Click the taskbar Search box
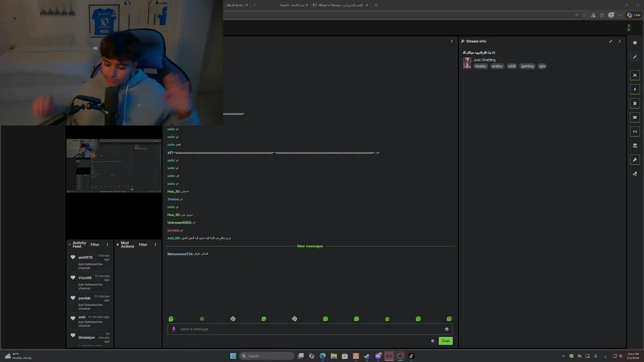 click(x=267, y=356)
